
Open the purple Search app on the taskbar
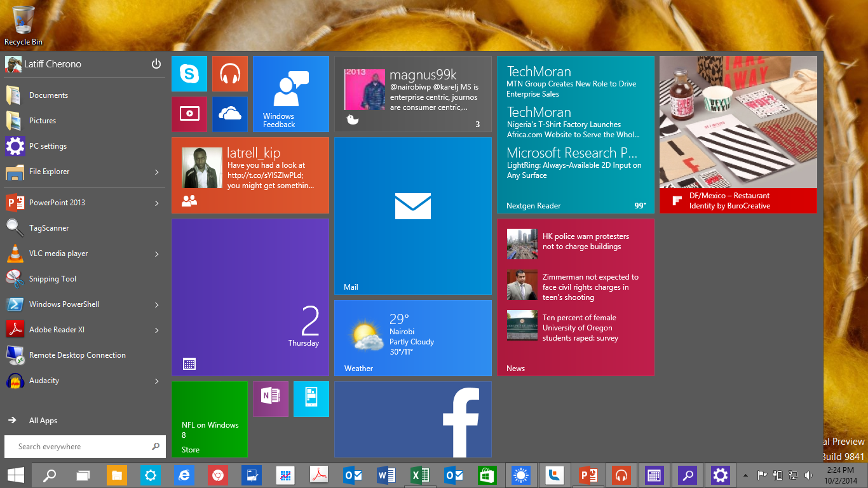point(687,475)
